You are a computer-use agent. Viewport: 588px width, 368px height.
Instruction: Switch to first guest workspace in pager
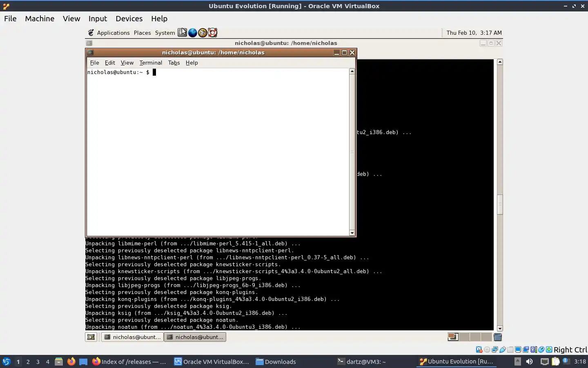pyautogui.click(x=453, y=337)
